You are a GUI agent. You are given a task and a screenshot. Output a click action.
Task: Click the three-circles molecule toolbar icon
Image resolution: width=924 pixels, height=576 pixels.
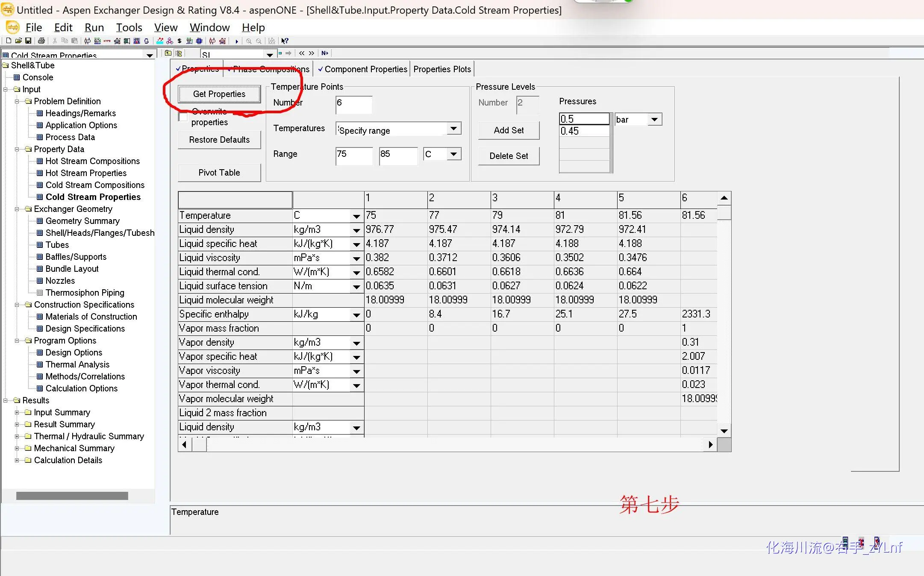170,41
